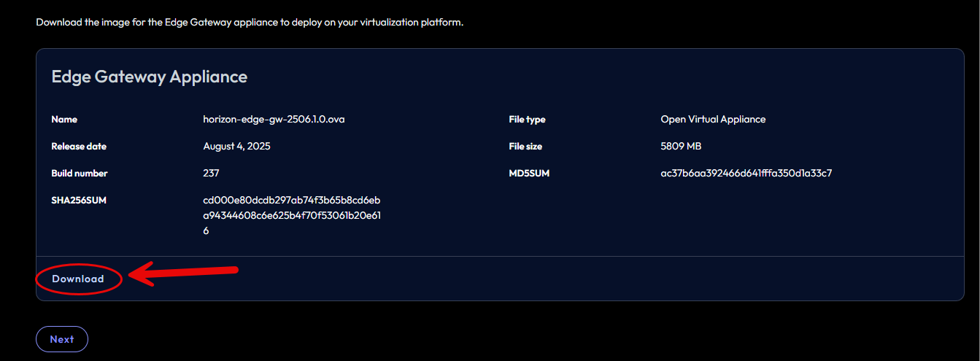Click the Download button
The image size is (980, 361).
point(78,279)
